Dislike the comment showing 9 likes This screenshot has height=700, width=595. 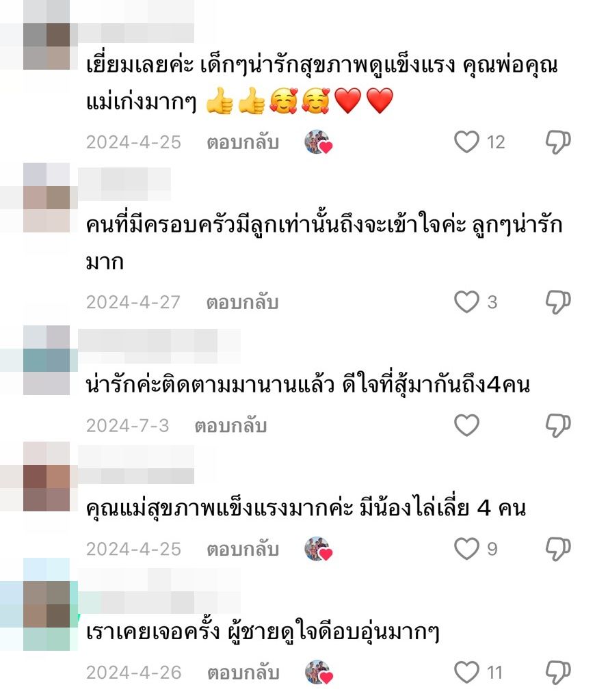tap(558, 549)
